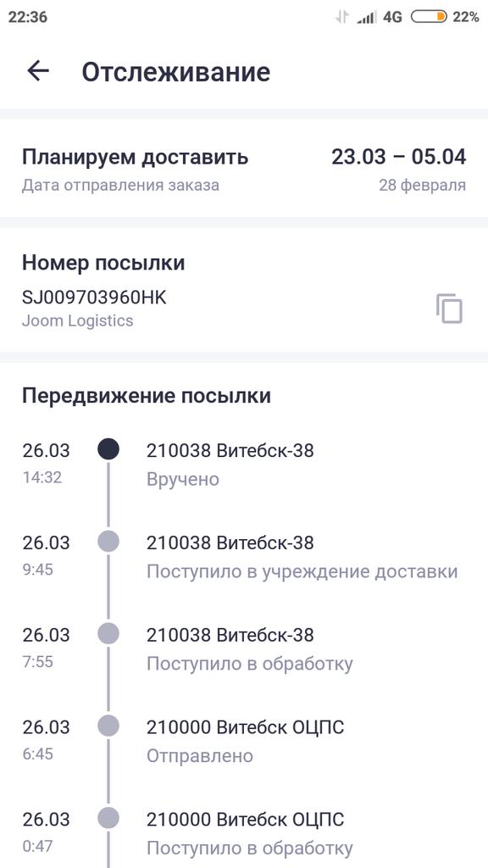Tap the Joom Logistics carrier label
Screen dimensions: 488x868
[77, 320]
